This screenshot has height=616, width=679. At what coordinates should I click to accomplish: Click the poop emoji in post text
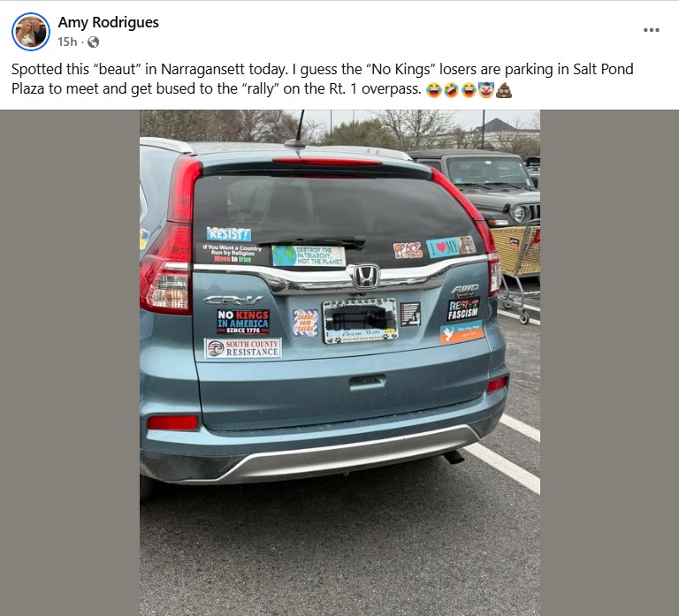504,90
